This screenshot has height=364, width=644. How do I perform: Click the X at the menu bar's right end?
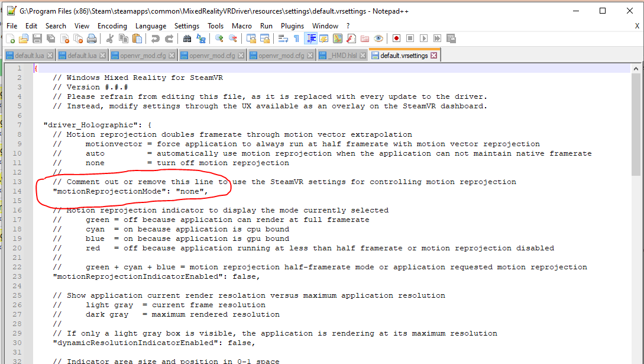(637, 26)
